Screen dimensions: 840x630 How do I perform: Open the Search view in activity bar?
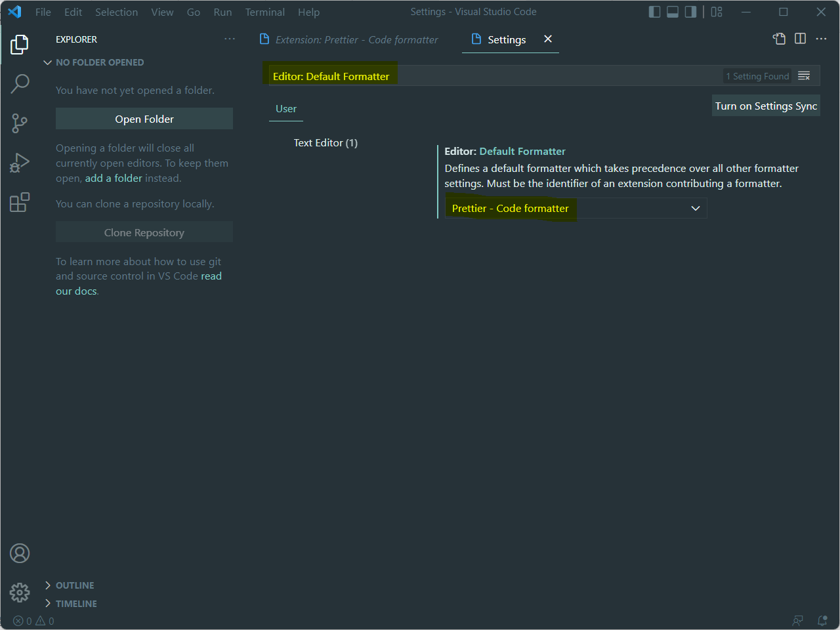[x=20, y=83]
